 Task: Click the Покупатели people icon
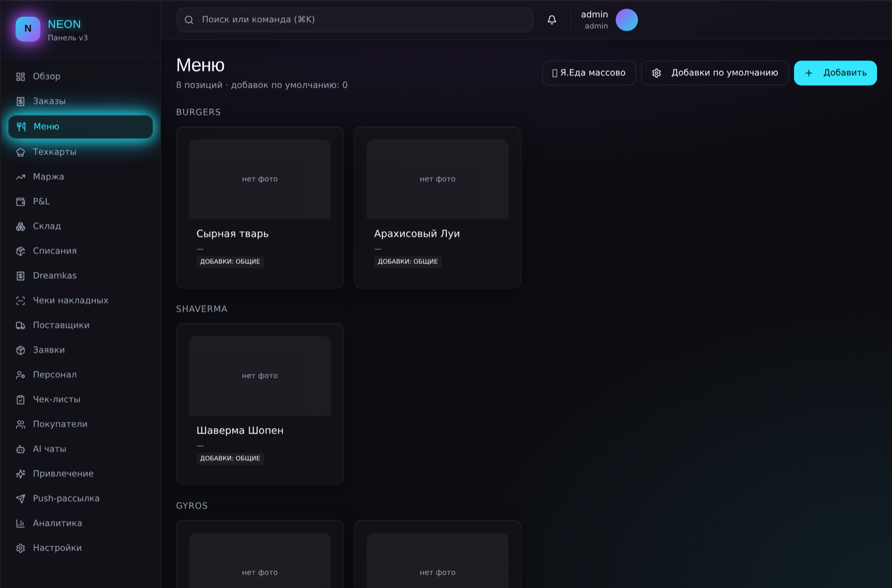[x=21, y=425]
